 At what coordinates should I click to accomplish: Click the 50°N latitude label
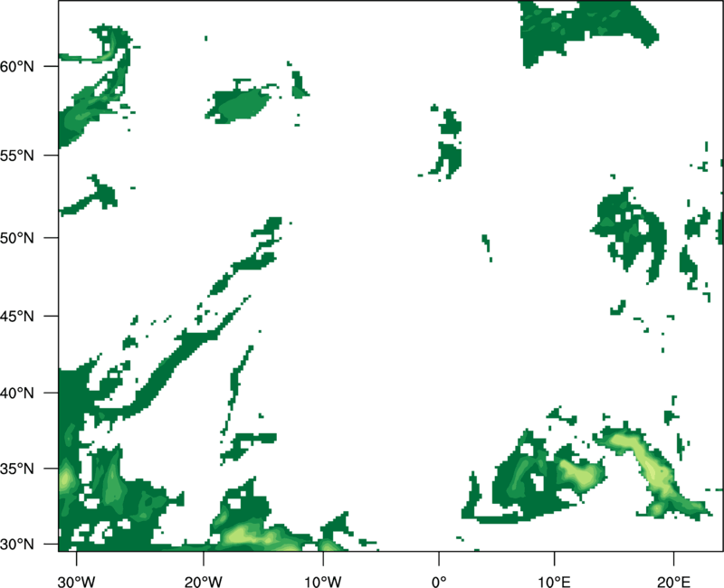[17, 238]
